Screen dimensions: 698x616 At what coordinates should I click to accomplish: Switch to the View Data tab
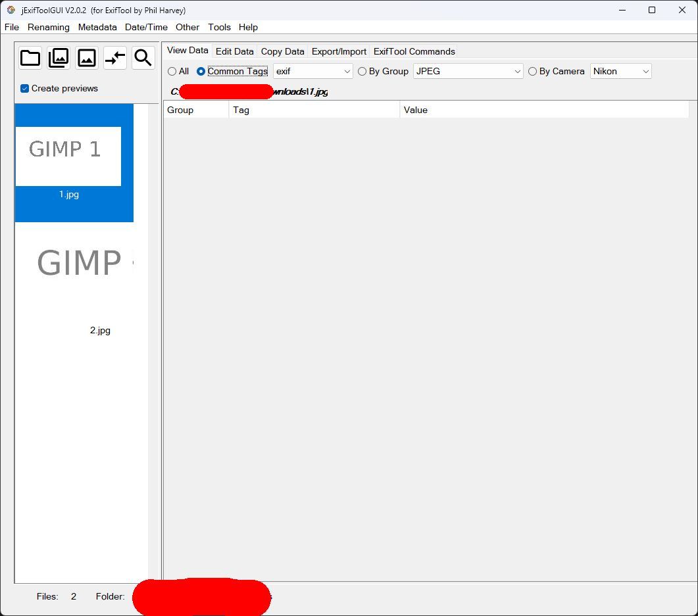pyautogui.click(x=187, y=50)
